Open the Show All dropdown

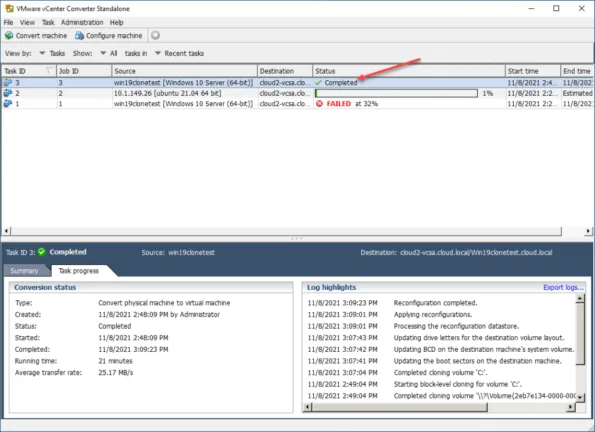click(109, 54)
